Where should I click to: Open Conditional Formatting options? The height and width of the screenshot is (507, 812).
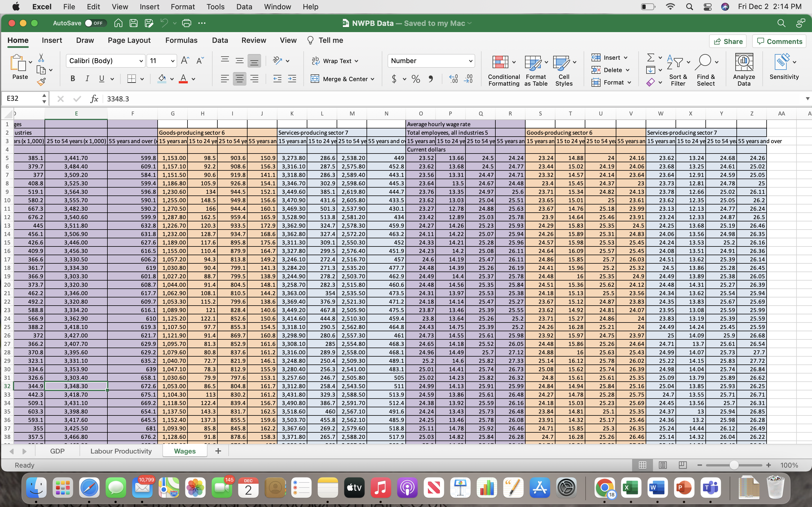[x=503, y=69]
